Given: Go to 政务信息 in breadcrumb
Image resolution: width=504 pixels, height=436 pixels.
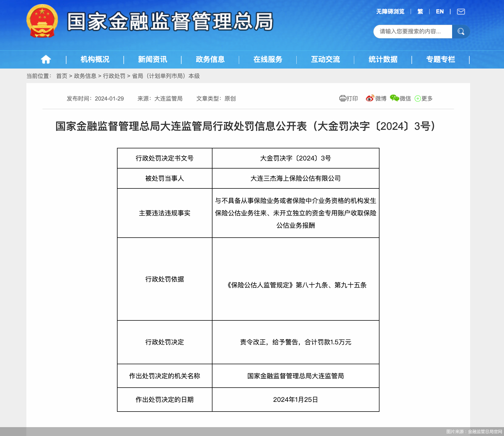Looking at the screenshot, I should click(x=85, y=76).
